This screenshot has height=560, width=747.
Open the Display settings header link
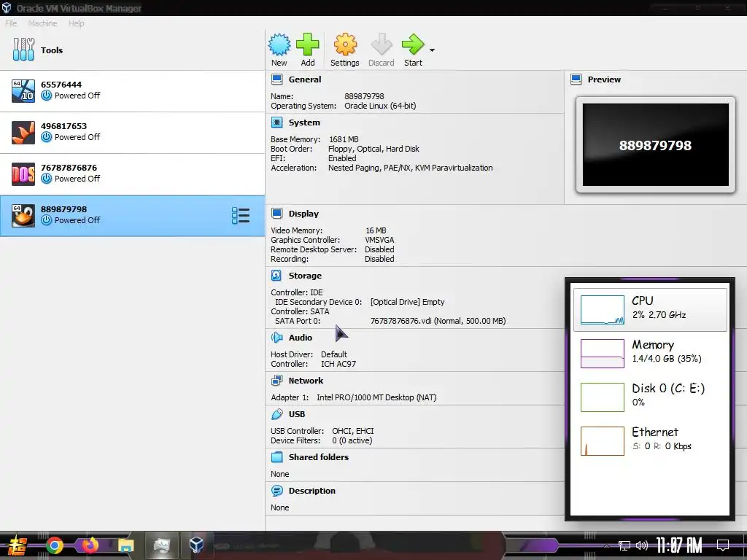click(x=303, y=214)
